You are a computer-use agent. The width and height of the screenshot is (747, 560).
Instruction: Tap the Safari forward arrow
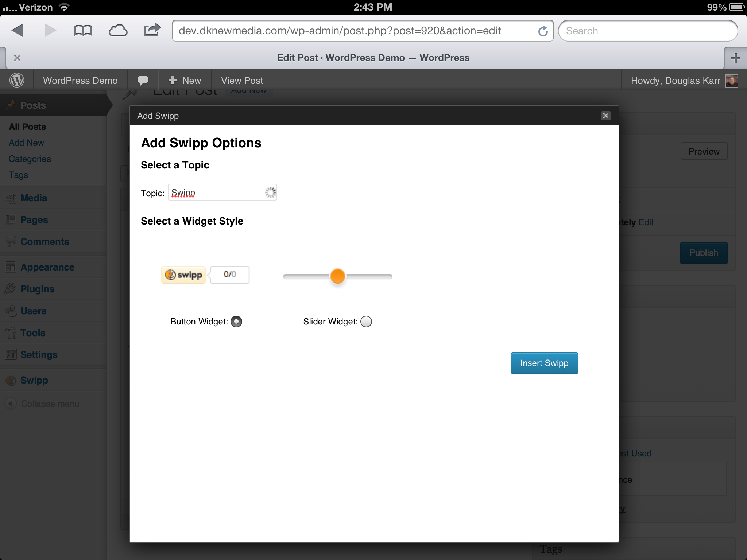point(50,30)
